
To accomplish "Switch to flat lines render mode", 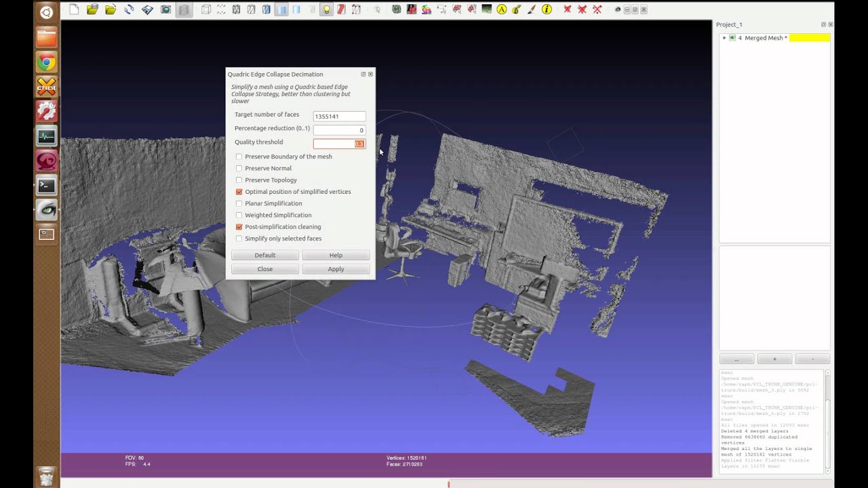I will click(266, 9).
